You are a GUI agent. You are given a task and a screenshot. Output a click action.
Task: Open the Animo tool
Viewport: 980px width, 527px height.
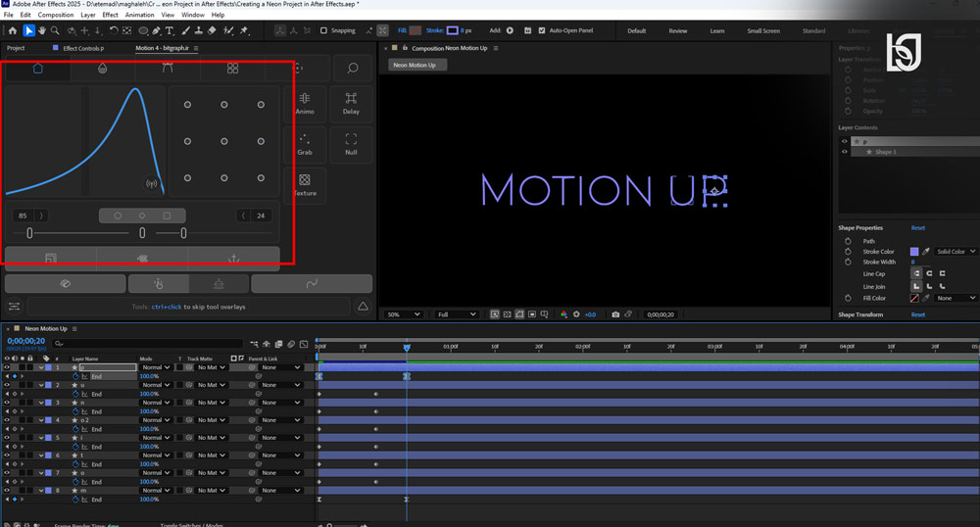point(305,103)
